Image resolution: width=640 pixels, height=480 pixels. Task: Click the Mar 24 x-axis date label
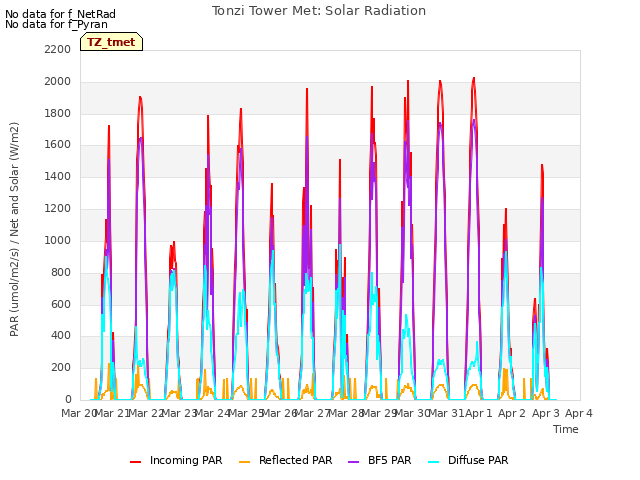coord(213,413)
